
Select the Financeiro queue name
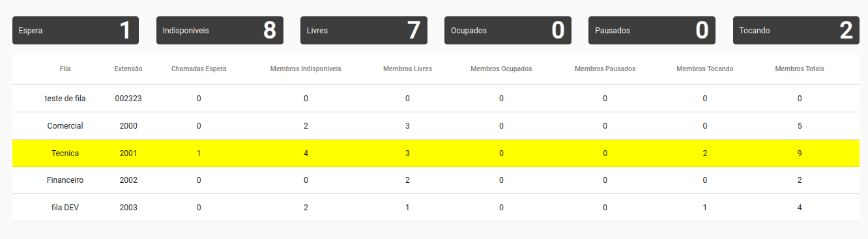click(65, 180)
